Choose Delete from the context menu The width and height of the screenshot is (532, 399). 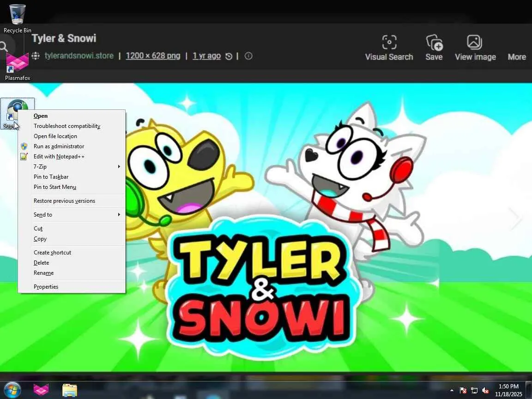[x=72, y=263]
